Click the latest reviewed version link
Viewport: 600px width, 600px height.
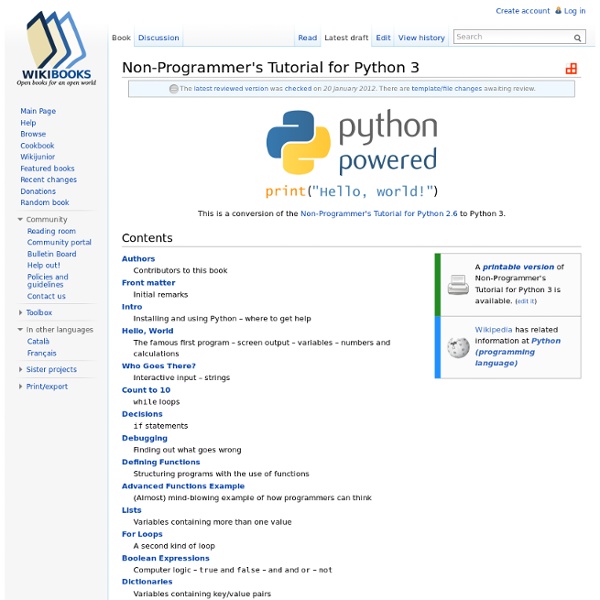click(231, 89)
